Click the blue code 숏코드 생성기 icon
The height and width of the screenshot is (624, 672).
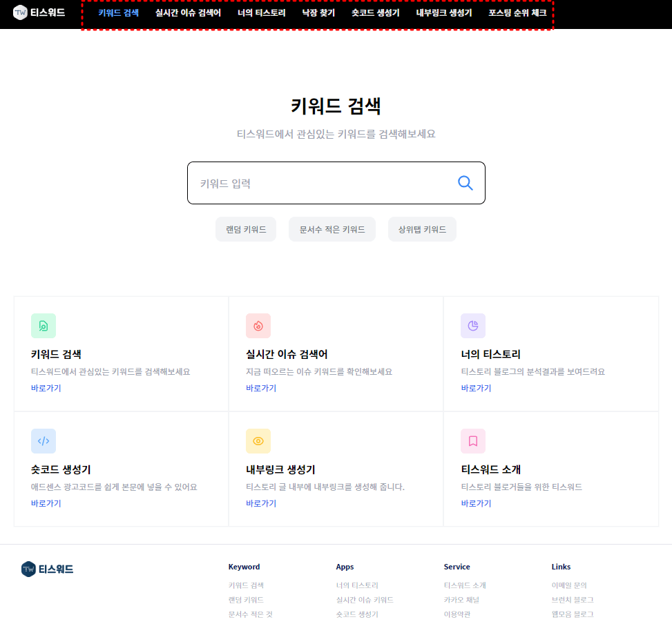pyautogui.click(x=44, y=441)
